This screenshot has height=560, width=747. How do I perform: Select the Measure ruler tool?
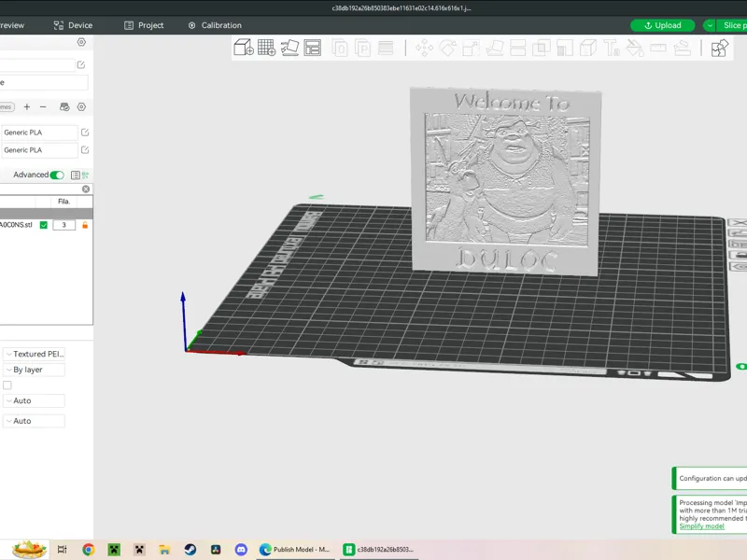pos(658,49)
